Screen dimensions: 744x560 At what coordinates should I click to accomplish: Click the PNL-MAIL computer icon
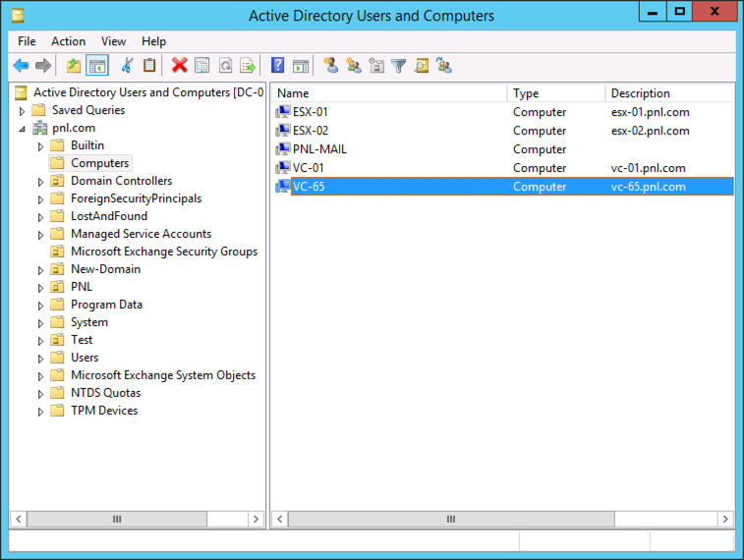click(x=283, y=149)
